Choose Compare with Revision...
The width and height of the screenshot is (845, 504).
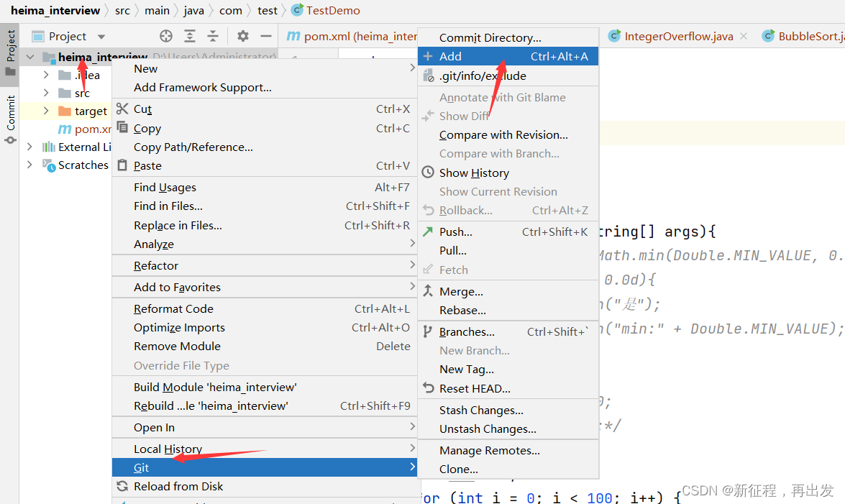pos(508,134)
